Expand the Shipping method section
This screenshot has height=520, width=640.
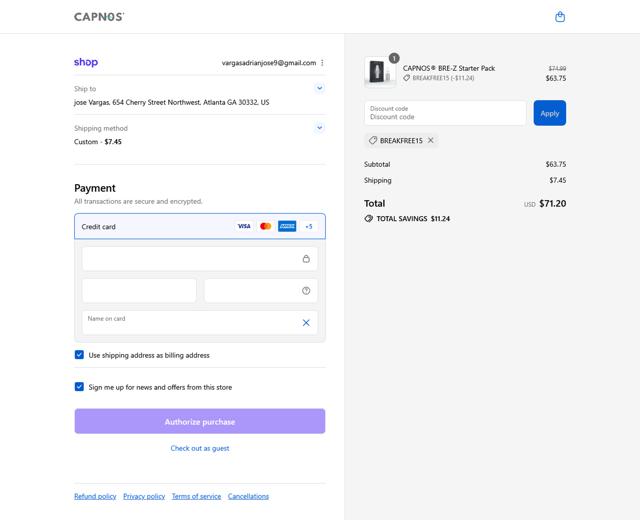320,128
